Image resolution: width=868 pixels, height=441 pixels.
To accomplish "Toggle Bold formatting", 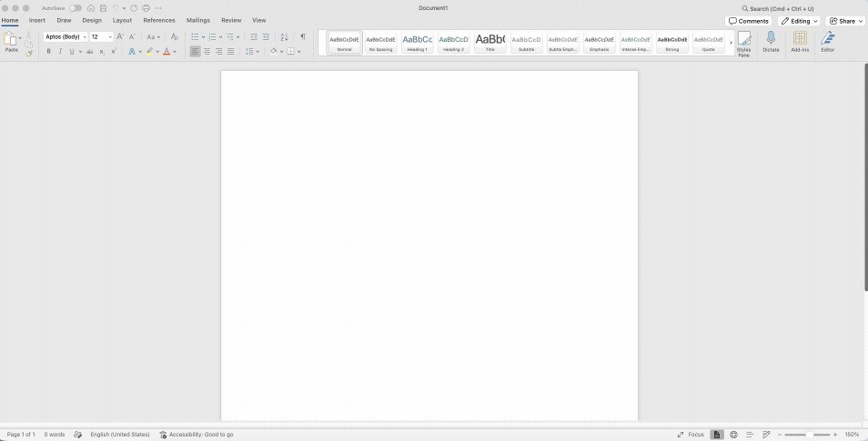I will (49, 52).
